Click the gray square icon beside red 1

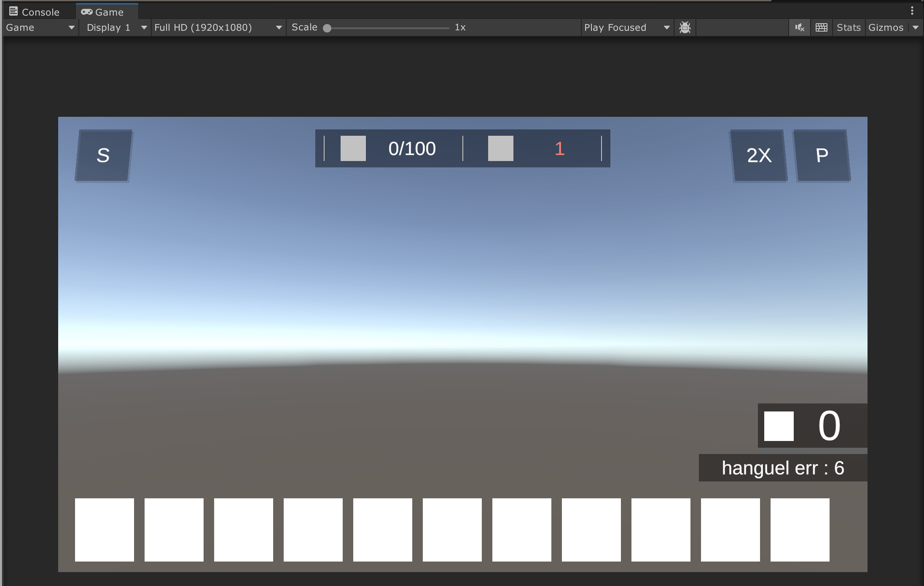(x=500, y=148)
